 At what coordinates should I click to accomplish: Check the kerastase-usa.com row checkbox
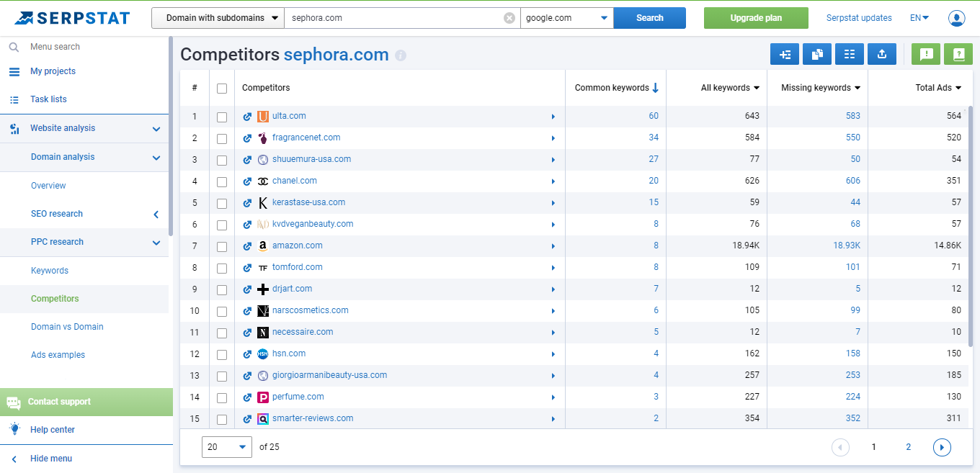(x=222, y=204)
